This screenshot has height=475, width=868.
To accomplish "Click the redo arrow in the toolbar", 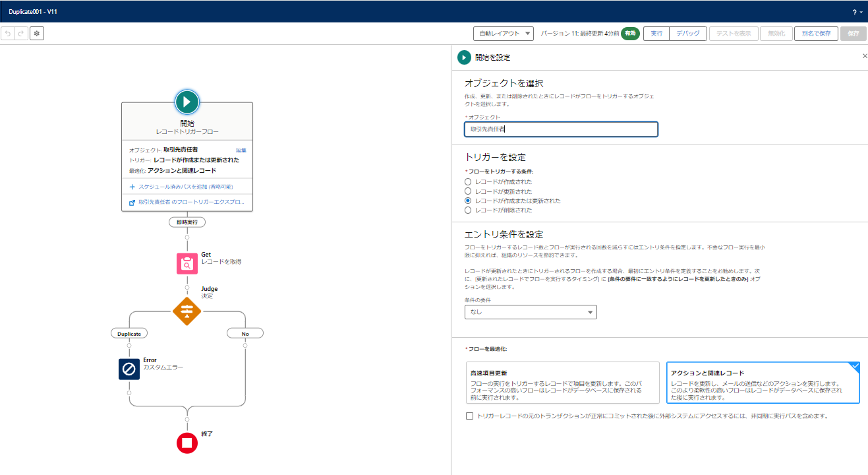I will [21, 34].
